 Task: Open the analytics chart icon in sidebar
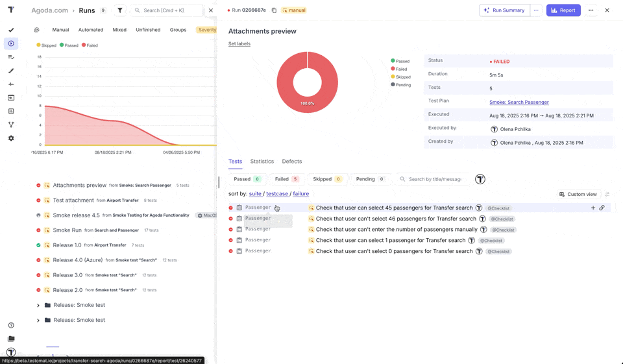click(11, 111)
